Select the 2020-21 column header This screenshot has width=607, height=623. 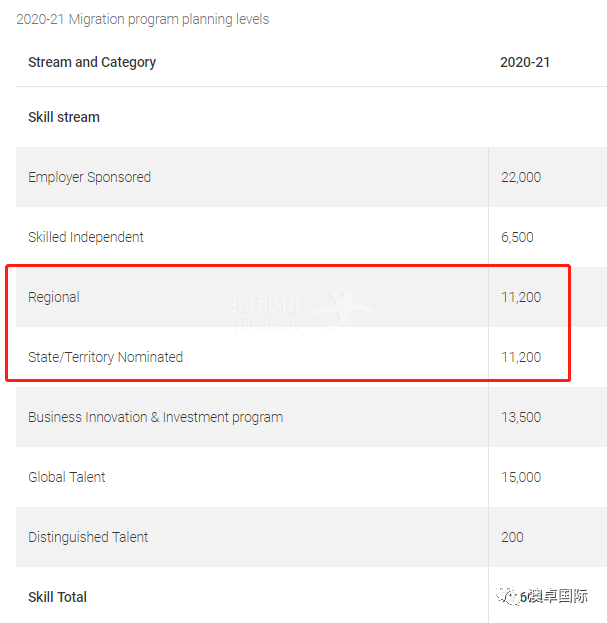point(525,62)
